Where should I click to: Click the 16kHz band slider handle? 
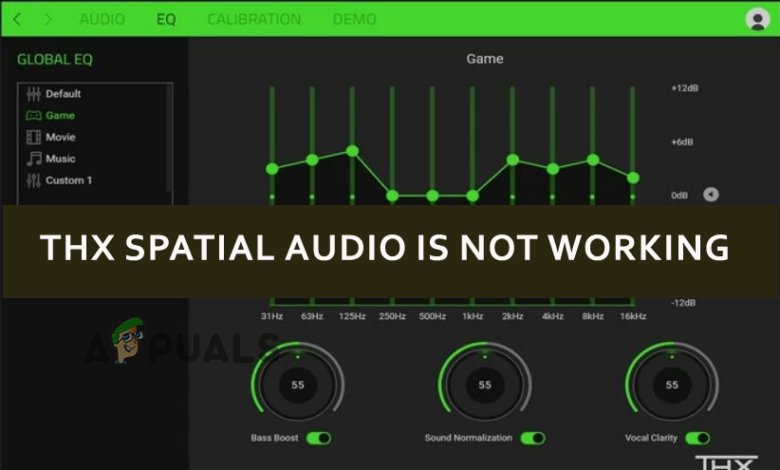click(x=633, y=178)
